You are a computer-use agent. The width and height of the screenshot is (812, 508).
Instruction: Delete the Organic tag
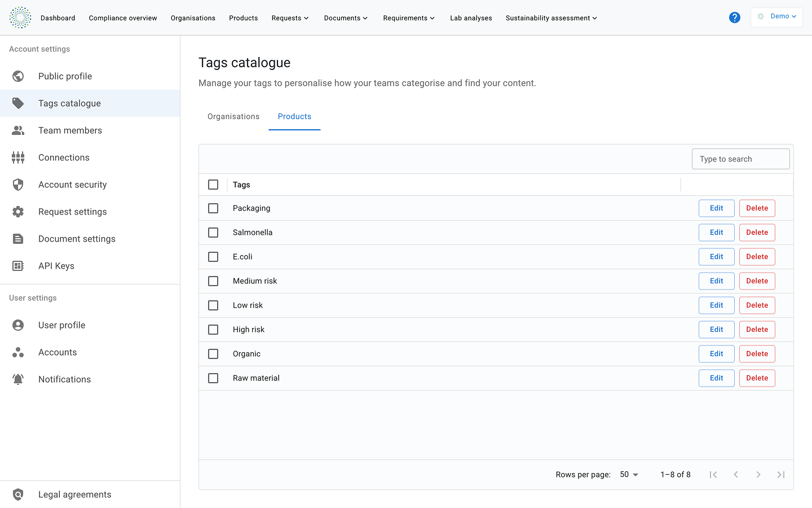(757, 354)
